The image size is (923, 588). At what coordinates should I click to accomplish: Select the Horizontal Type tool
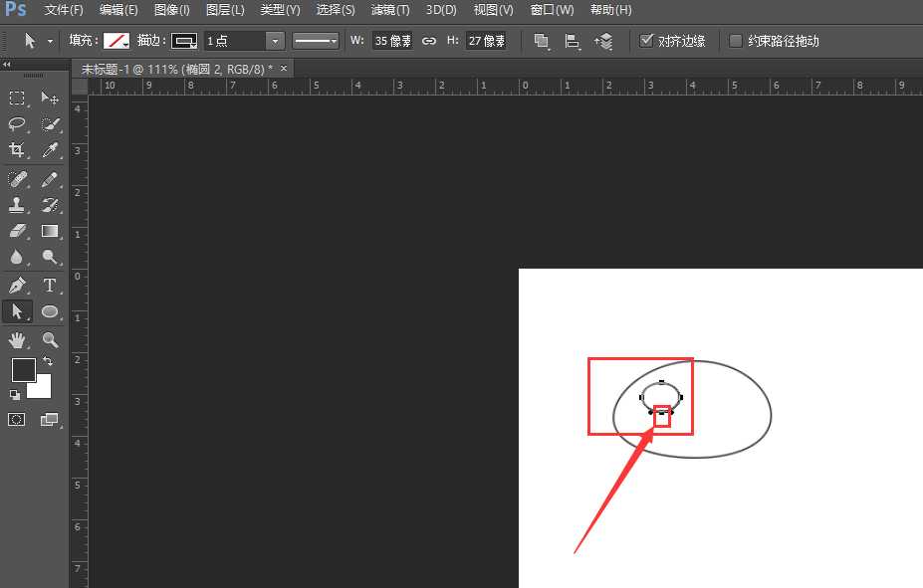(51, 285)
